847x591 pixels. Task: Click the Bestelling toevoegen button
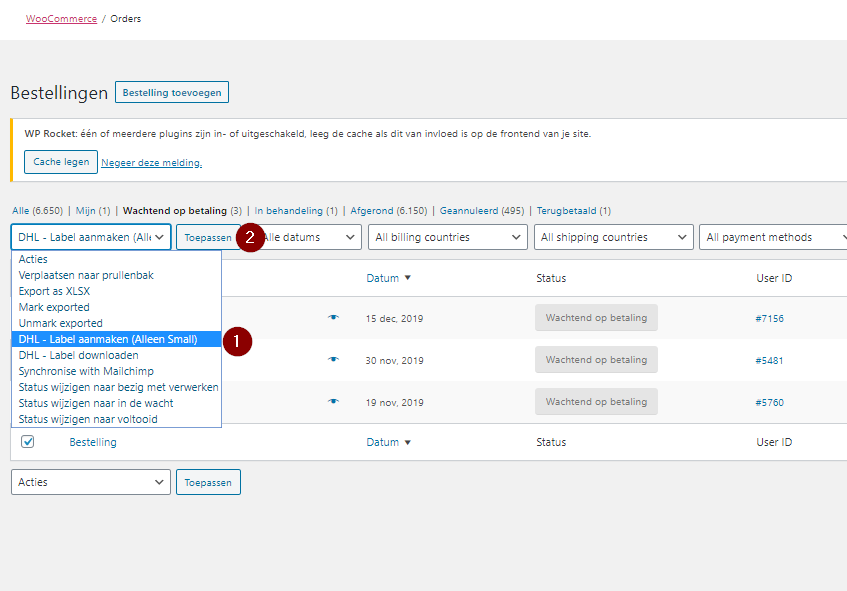[172, 93]
